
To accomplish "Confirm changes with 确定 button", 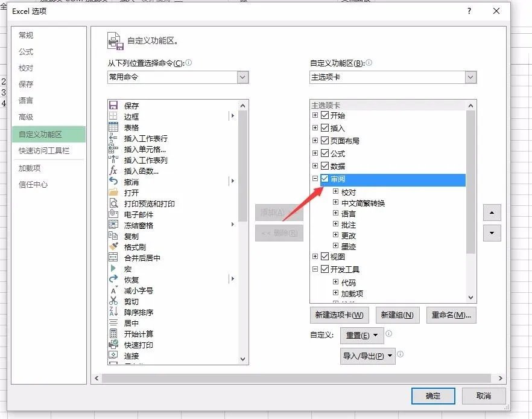I will point(433,396).
